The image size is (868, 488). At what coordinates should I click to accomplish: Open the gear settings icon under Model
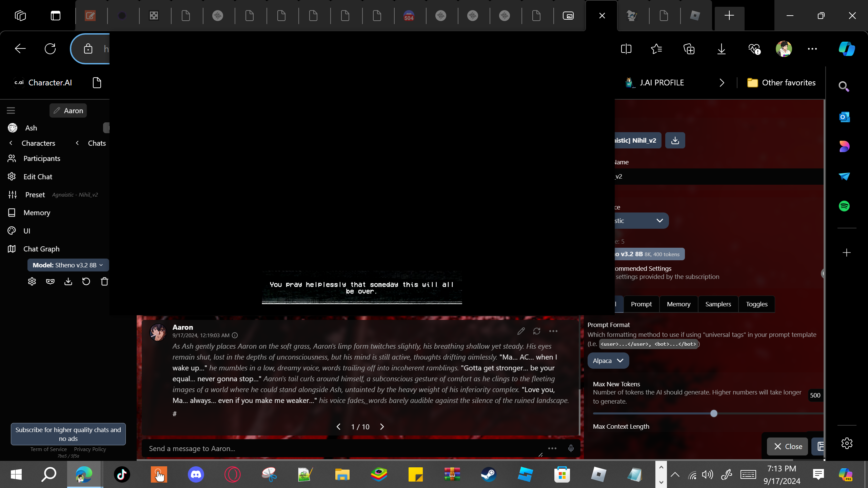tap(32, 282)
